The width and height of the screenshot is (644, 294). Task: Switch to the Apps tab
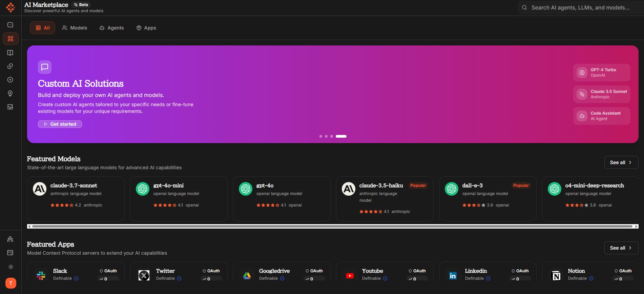(146, 28)
